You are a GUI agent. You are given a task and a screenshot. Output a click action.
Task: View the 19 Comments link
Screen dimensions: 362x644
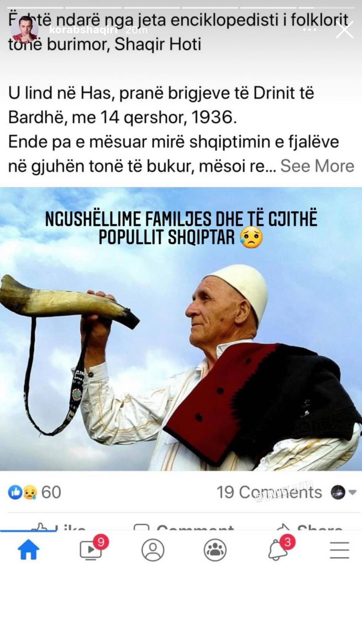point(269,492)
